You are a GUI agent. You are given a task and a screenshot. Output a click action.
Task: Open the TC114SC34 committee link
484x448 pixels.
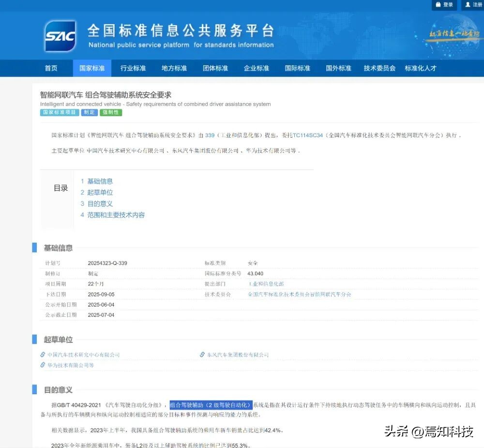tap(307, 135)
